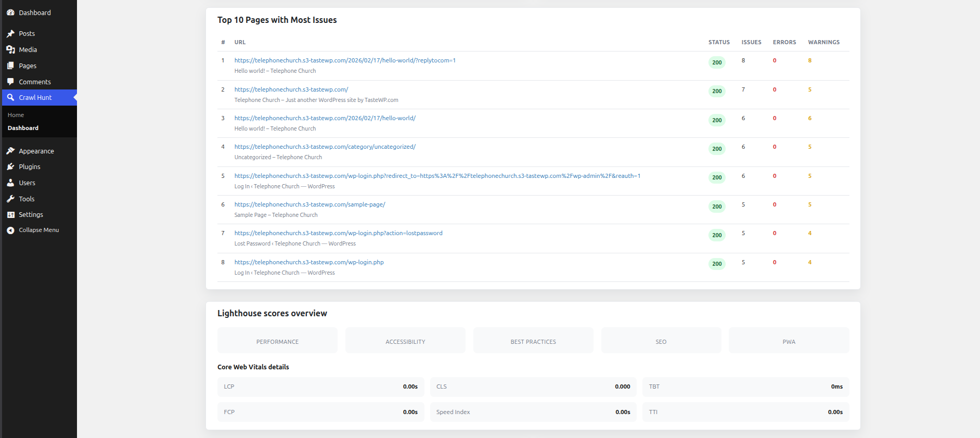Click the LCP metric box
The width and height of the screenshot is (980, 438).
(x=321, y=387)
